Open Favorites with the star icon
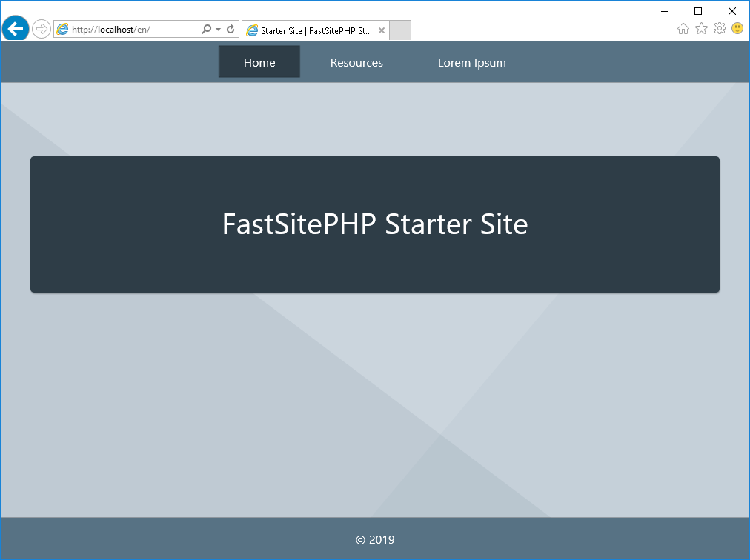 coord(701,29)
